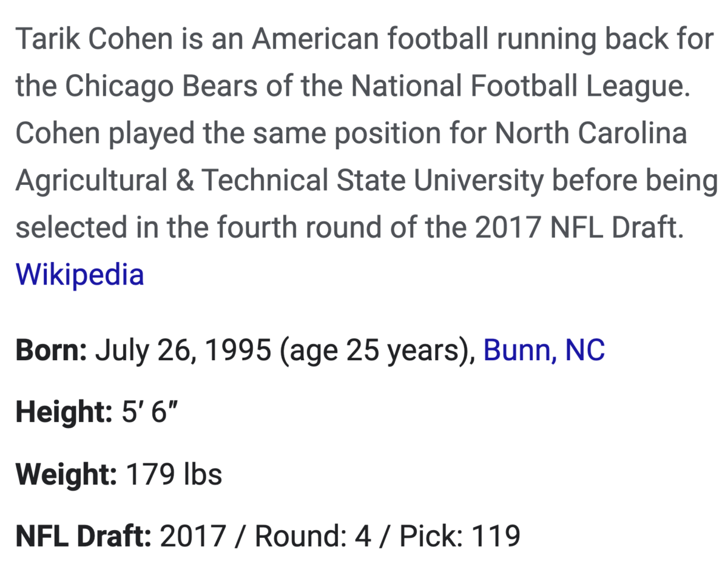Image resolution: width=728 pixels, height=567 pixels.
Task: Click the bold Height label
Action: point(64,412)
